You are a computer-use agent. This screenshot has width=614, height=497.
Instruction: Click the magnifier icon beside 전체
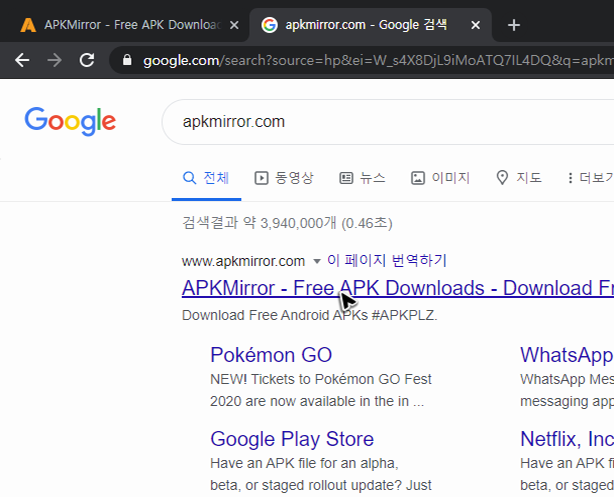coord(189,178)
